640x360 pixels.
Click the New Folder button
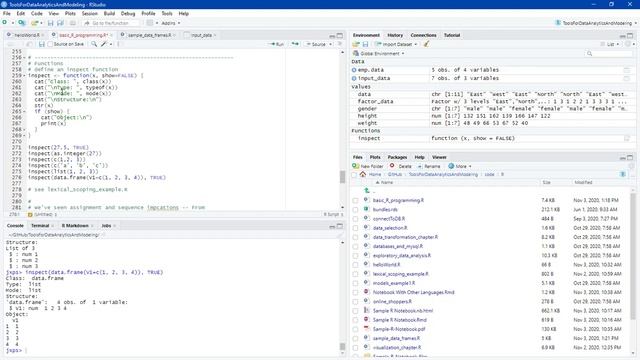368,166
